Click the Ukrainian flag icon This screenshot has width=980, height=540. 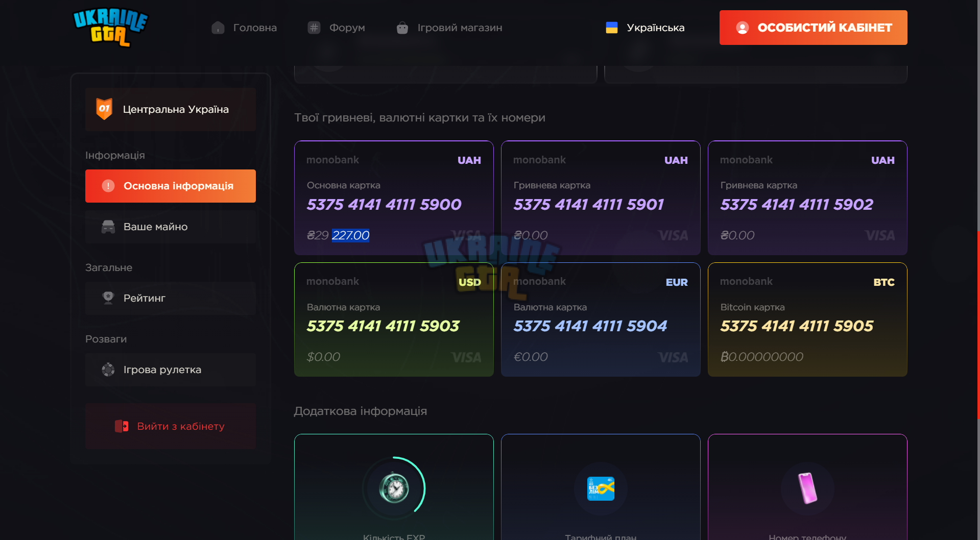click(x=612, y=28)
